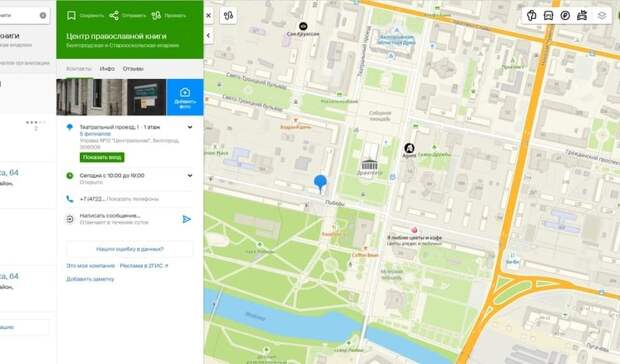Expand the address details chevron
The height and width of the screenshot is (364, 620).
click(190, 127)
